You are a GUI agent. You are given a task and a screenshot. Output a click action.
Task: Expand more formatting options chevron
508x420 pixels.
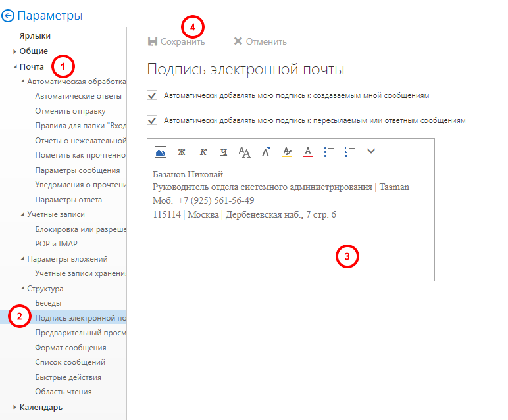[371, 151]
